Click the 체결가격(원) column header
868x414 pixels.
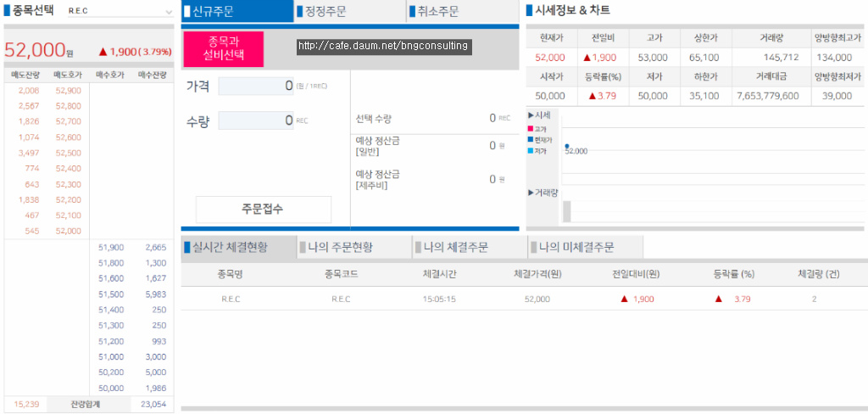click(x=538, y=274)
